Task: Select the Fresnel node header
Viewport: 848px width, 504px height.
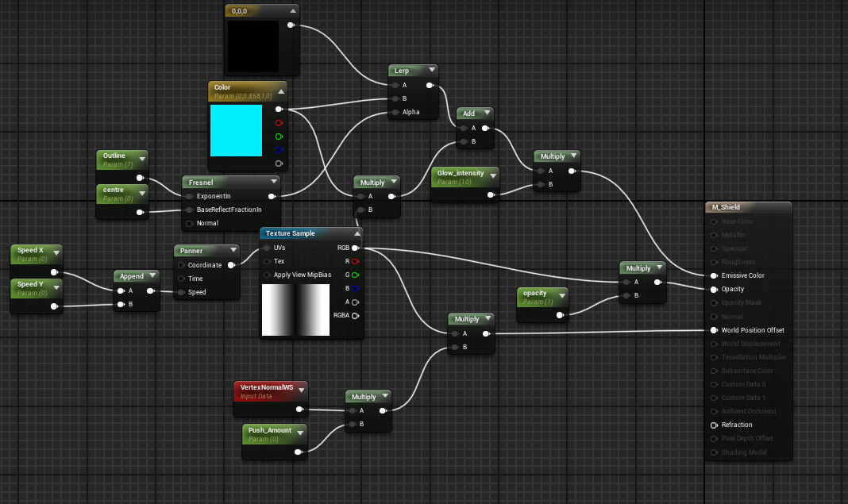Action: click(231, 183)
